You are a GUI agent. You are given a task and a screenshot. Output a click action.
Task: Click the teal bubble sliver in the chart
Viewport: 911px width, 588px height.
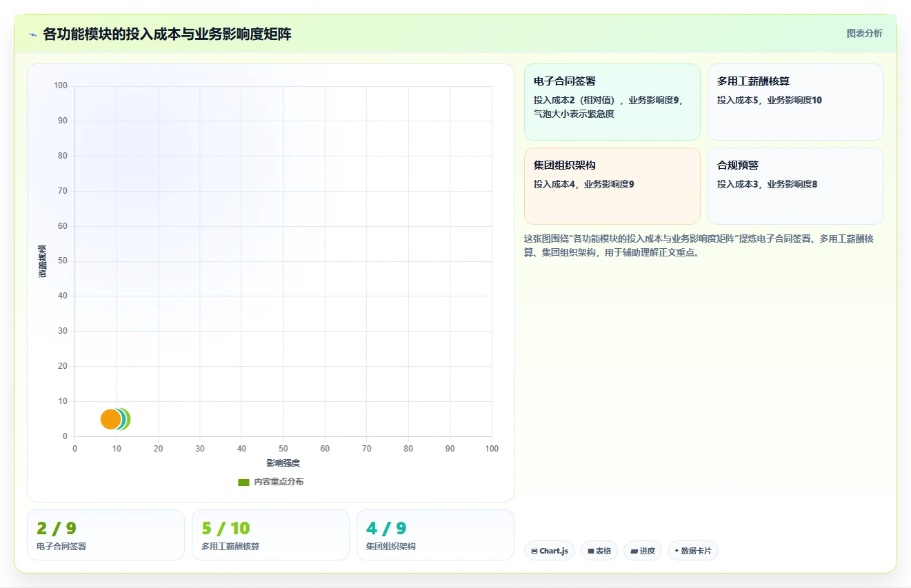point(123,419)
